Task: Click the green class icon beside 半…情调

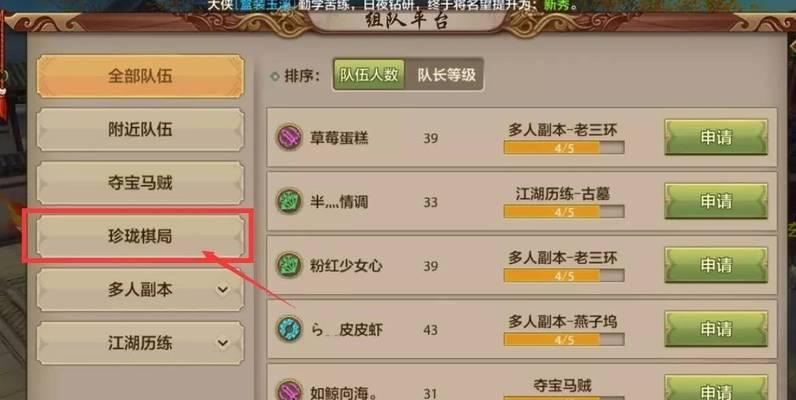Action: pos(289,202)
